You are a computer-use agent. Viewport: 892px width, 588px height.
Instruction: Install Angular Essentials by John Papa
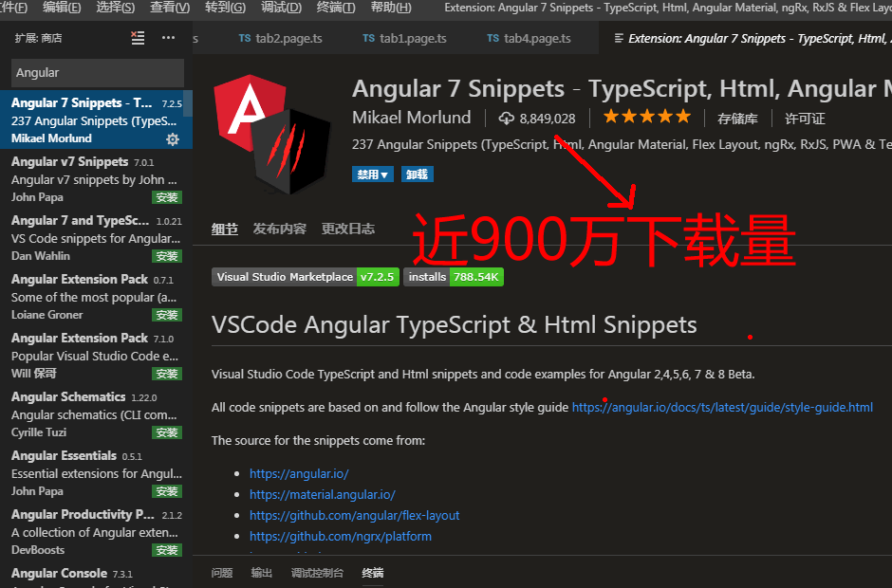point(167,491)
